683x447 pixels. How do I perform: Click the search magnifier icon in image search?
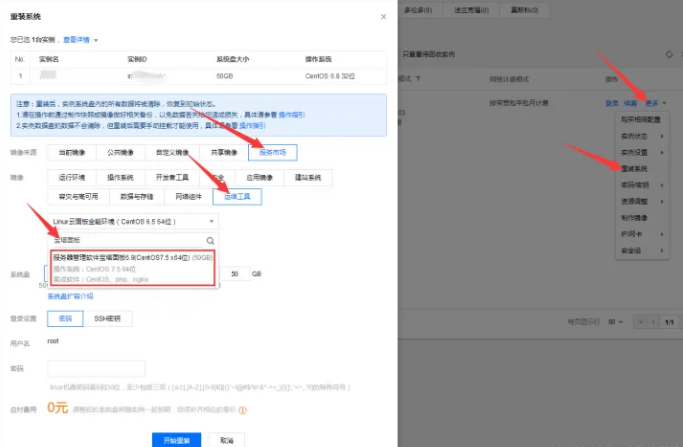(210, 240)
